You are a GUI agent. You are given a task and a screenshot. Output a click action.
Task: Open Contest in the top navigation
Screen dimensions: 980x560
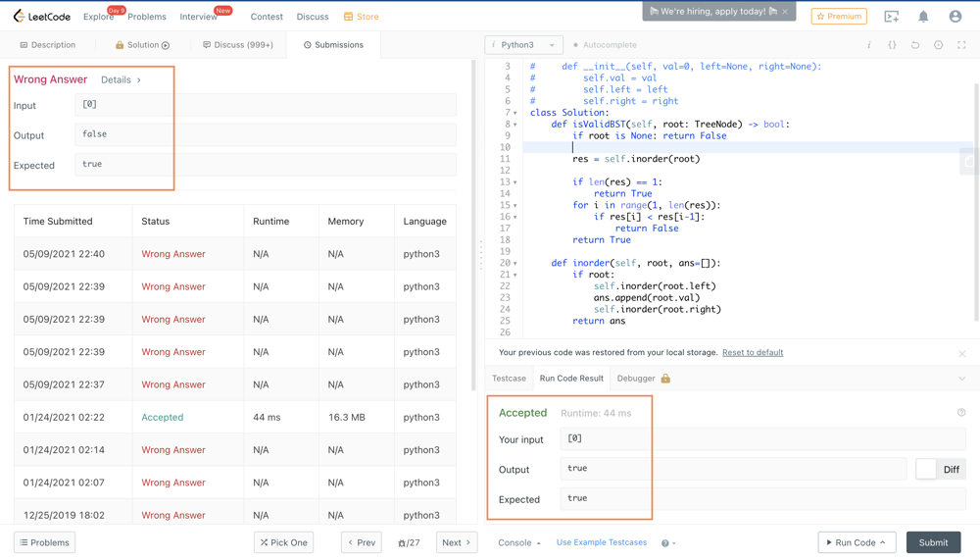[x=267, y=17]
